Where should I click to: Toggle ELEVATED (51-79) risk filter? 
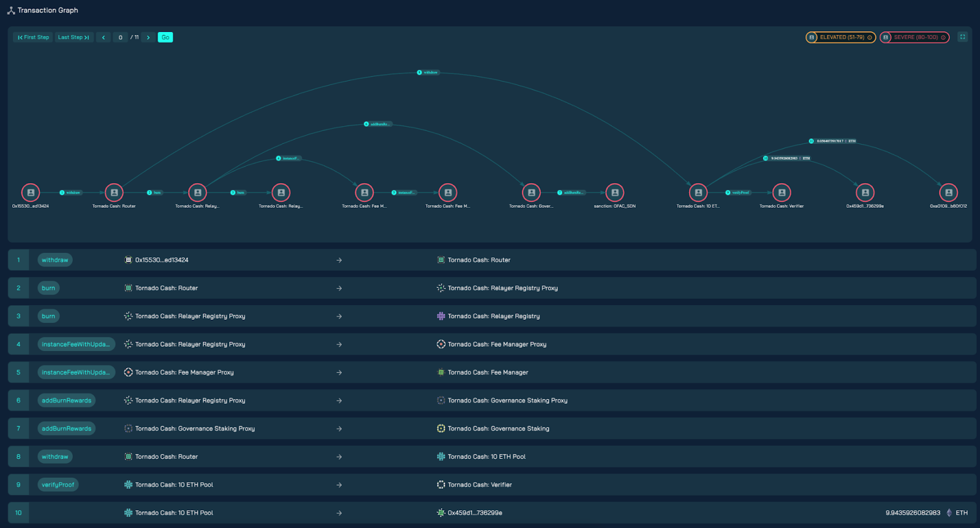[x=840, y=37]
